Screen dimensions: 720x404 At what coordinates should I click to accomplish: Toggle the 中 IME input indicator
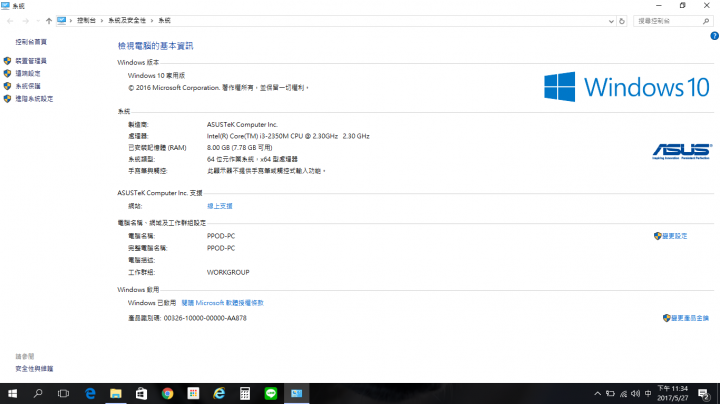pos(648,393)
